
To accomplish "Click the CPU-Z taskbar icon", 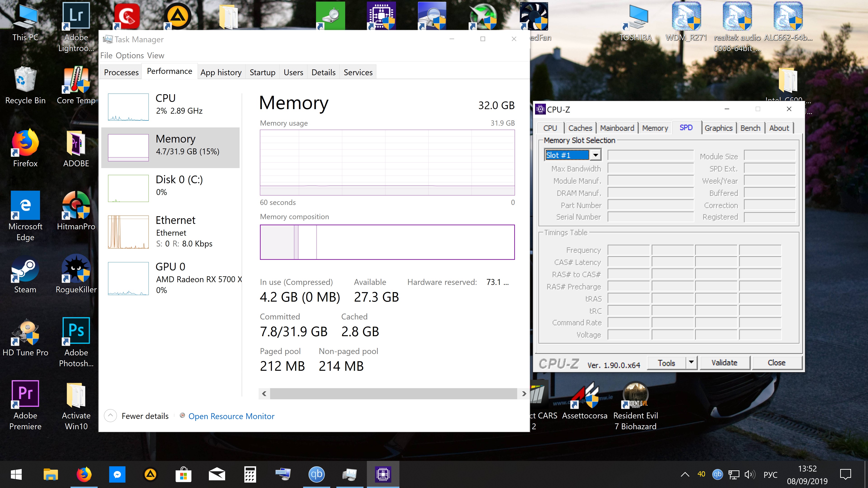I will (x=383, y=474).
